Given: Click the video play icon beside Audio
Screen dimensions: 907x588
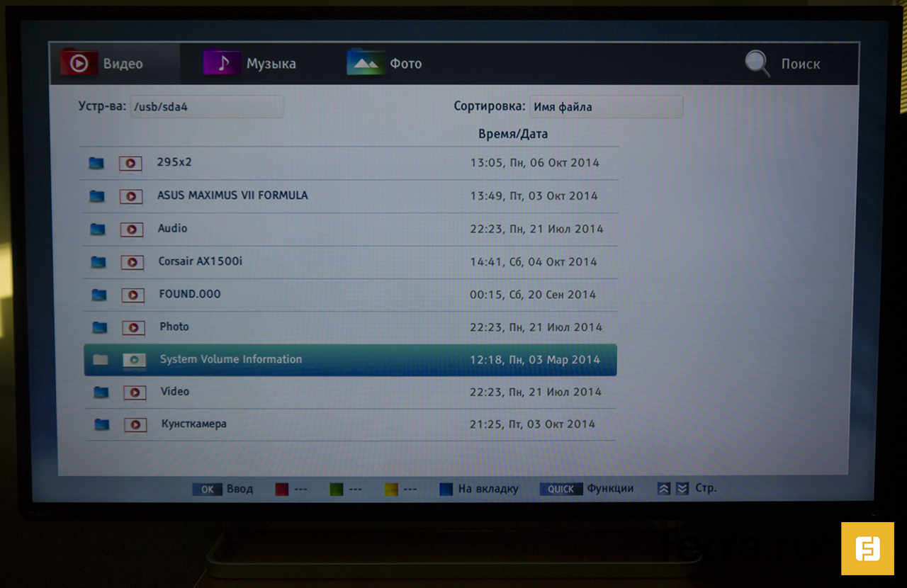Looking at the screenshot, I should (132, 230).
